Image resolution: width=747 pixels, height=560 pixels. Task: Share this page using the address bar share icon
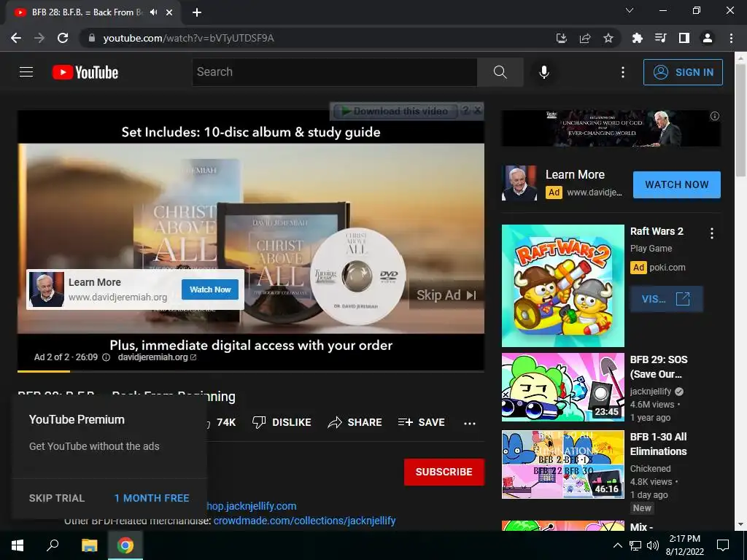(585, 38)
